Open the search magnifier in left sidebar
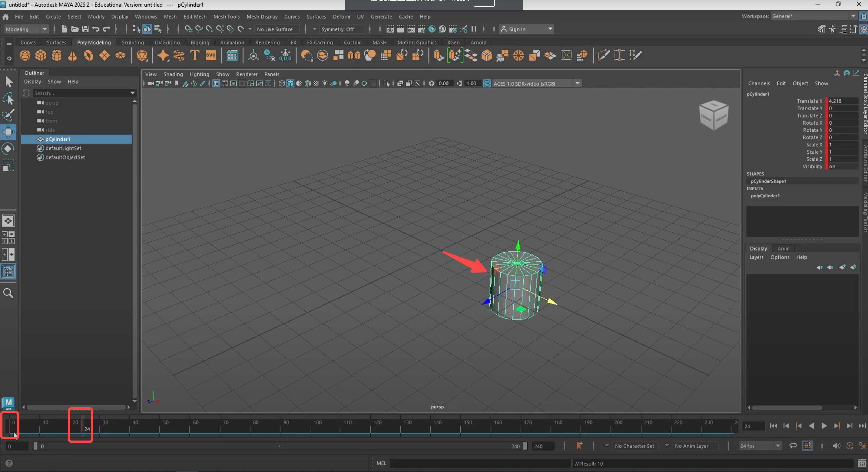Image resolution: width=868 pixels, height=472 pixels. [8, 293]
